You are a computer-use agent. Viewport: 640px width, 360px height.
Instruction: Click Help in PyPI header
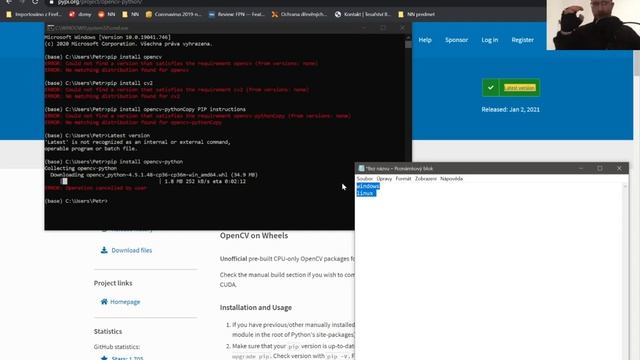pyautogui.click(x=425, y=40)
